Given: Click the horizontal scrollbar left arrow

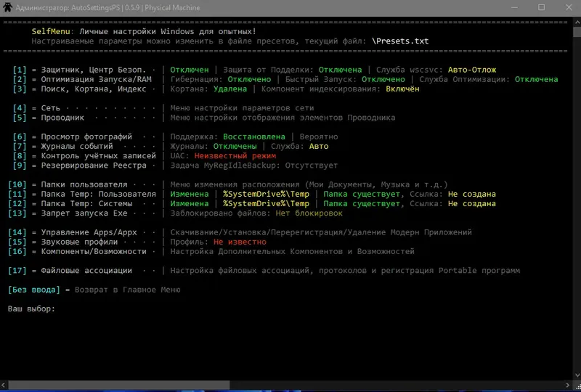Looking at the screenshot, I should click(4, 385).
